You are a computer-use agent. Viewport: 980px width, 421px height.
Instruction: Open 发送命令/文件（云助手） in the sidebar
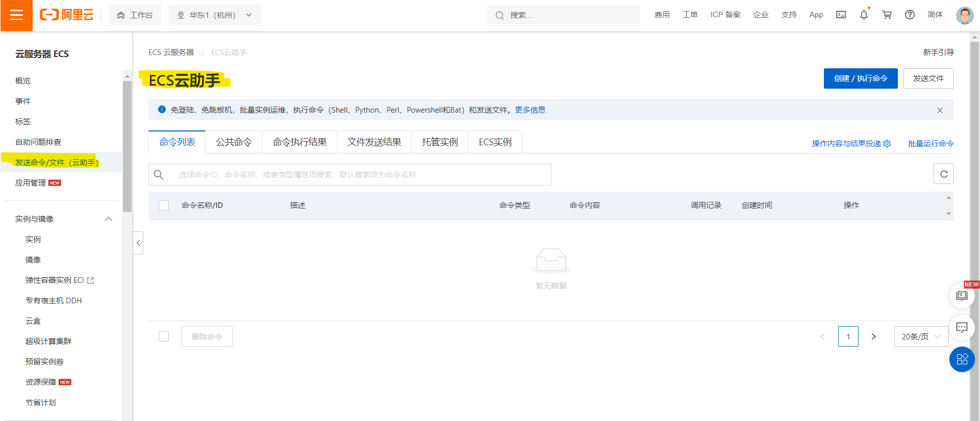tap(57, 162)
